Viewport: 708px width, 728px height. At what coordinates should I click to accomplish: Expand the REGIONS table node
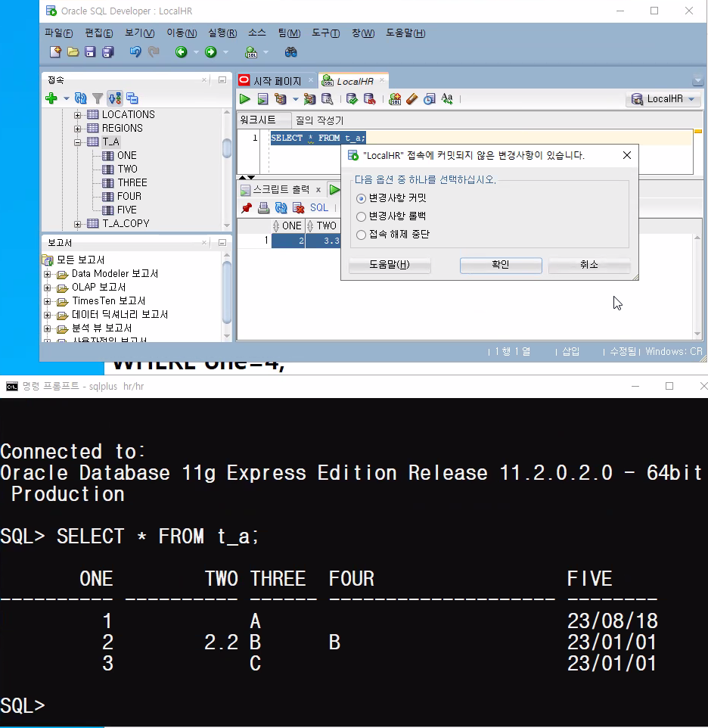coord(77,129)
